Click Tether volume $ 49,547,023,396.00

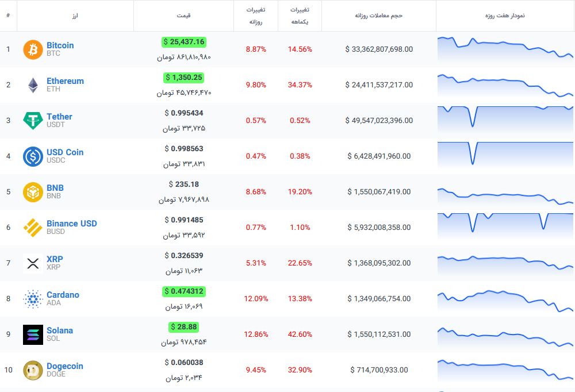379,120
